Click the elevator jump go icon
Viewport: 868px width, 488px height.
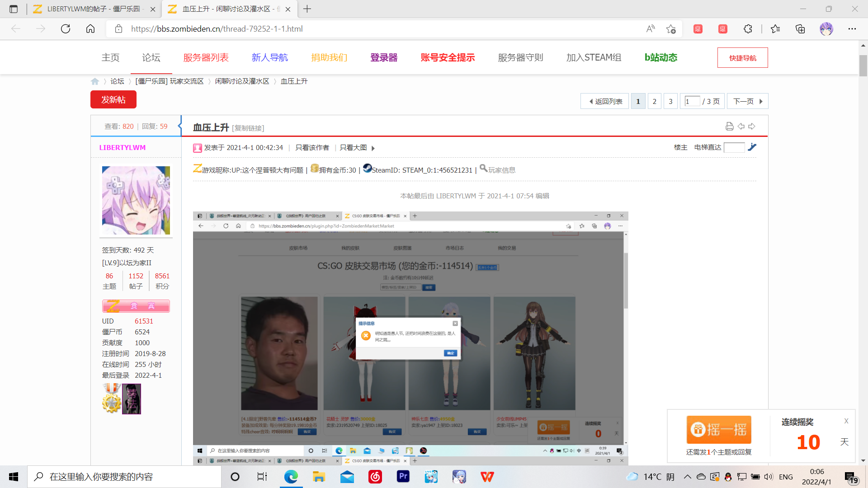click(752, 147)
